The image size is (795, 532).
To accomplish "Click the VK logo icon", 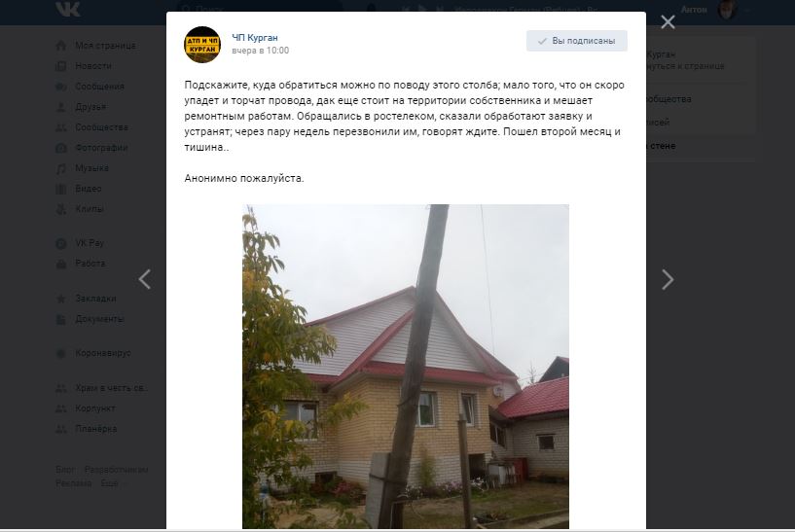I will pos(67,9).
